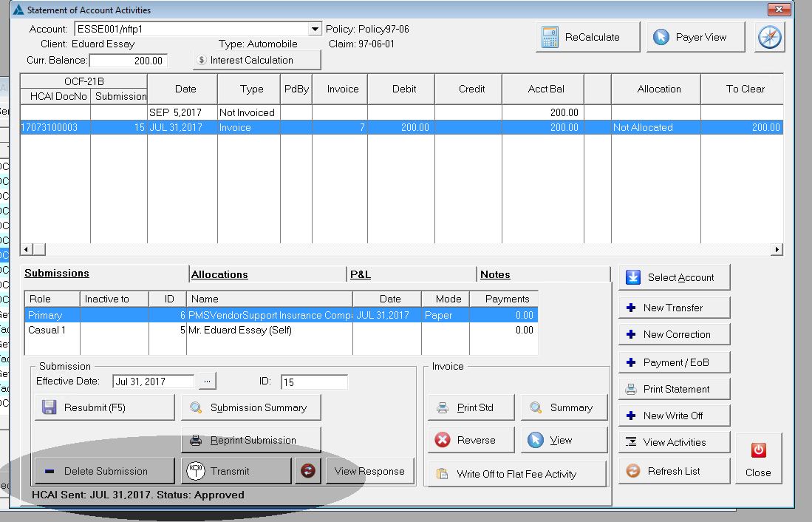Viewport: 812px width, 522px height.
Task: Open the Effective Date picker ellipsis
Action: (x=208, y=382)
